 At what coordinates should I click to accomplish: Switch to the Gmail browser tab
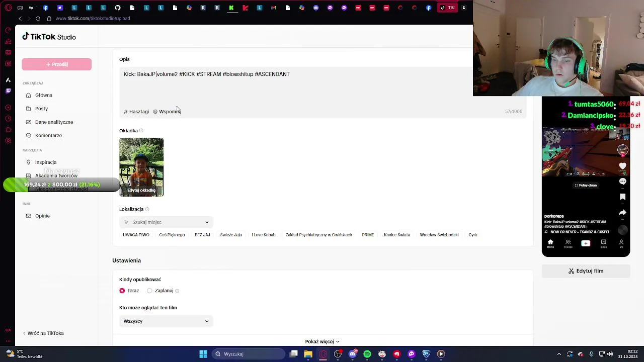tap(274, 8)
